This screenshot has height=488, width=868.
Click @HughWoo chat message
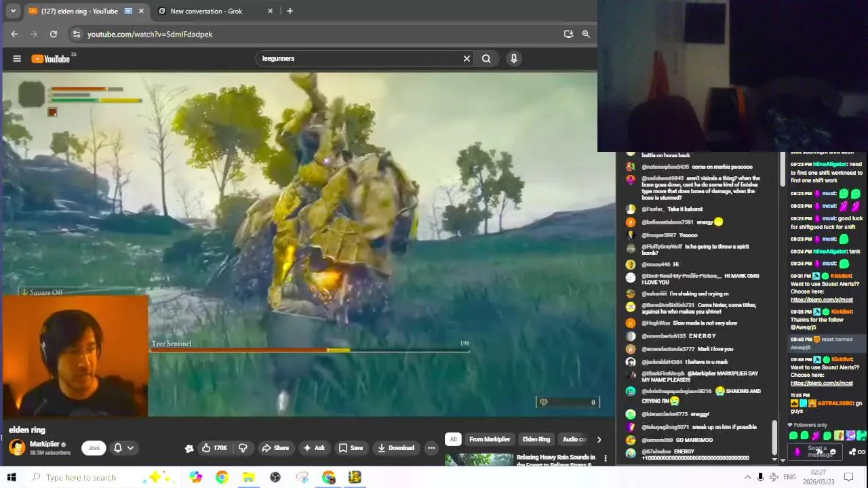[x=690, y=323]
